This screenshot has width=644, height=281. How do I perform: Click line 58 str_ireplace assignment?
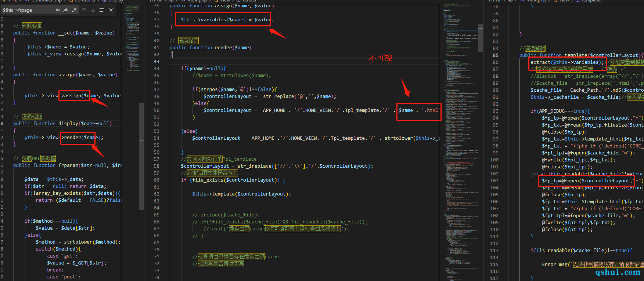tap(277, 166)
